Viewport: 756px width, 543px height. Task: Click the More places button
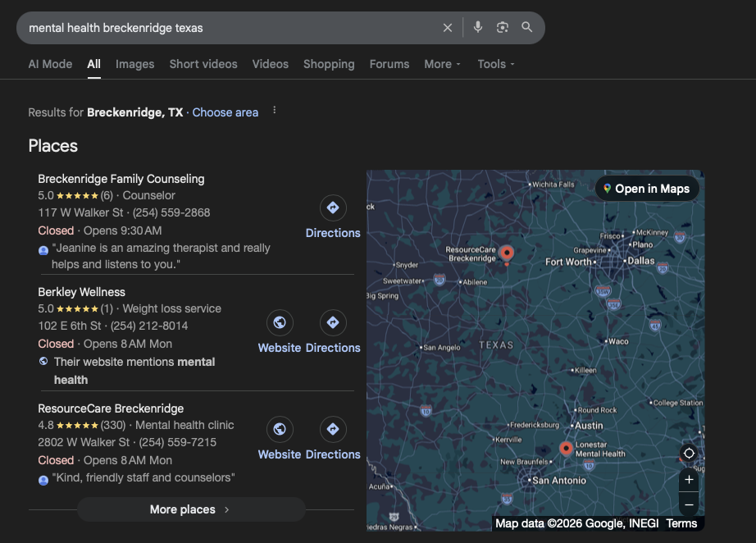pos(190,509)
